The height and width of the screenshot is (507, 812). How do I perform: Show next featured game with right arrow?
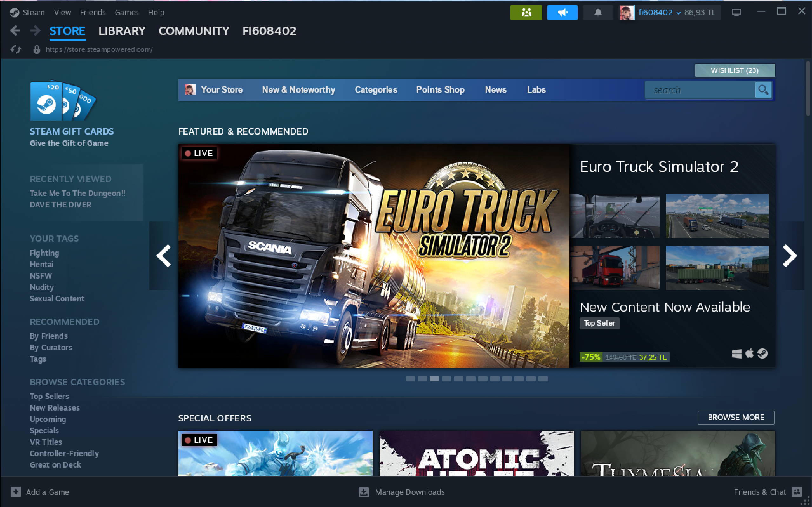pos(789,256)
